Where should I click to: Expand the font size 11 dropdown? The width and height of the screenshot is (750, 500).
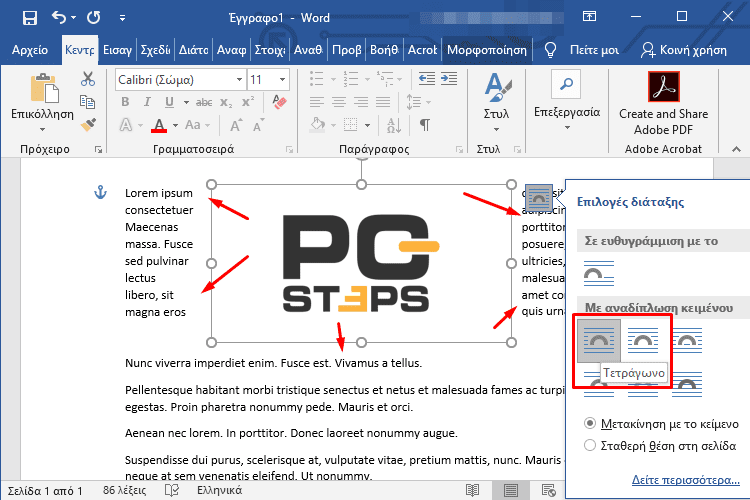(283, 79)
